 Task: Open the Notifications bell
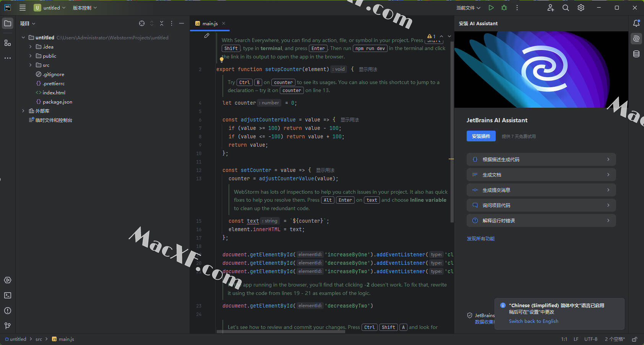click(x=636, y=23)
